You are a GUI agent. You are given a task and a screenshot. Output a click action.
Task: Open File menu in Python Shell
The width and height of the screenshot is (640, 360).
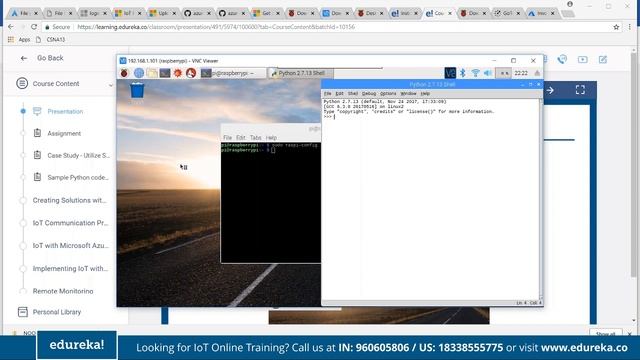pyautogui.click(x=327, y=93)
